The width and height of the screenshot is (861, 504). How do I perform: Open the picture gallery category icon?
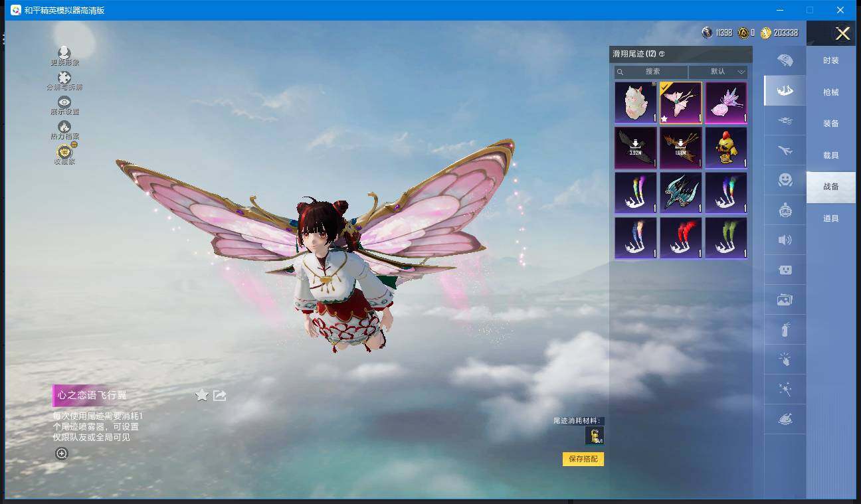[785, 299]
